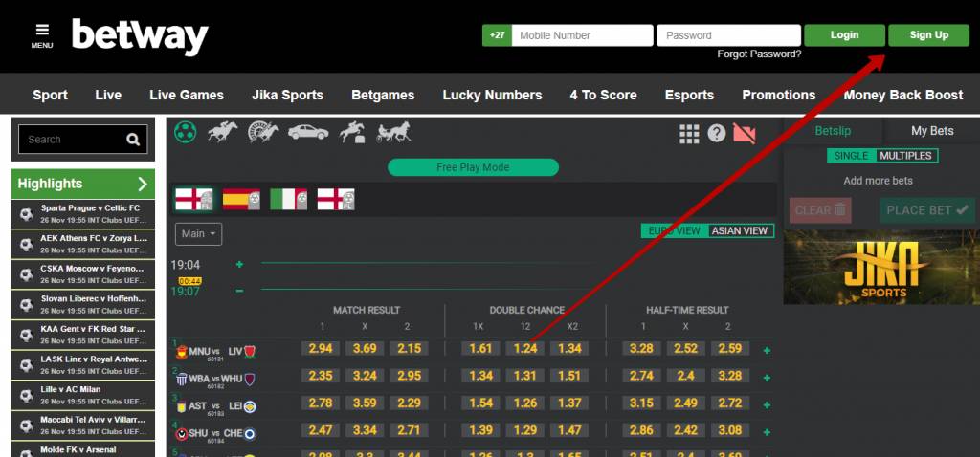Open the Jika Sports banner image

pyautogui.click(x=881, y=267)
